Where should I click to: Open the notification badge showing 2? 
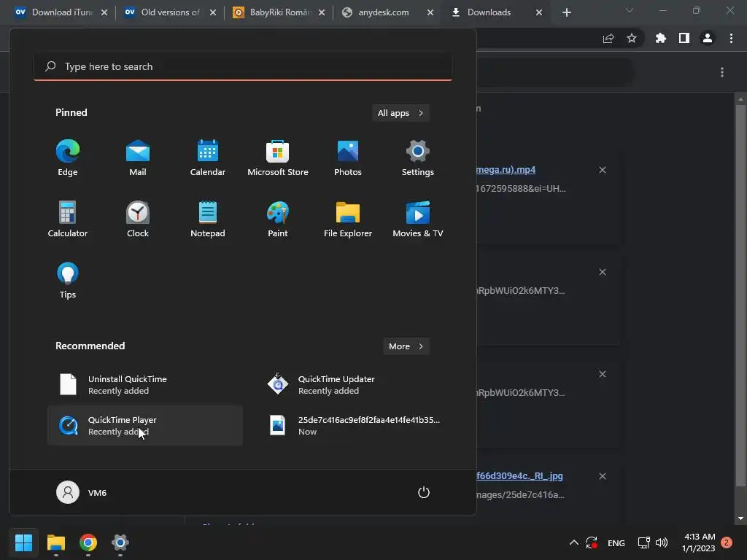(727, 542)
